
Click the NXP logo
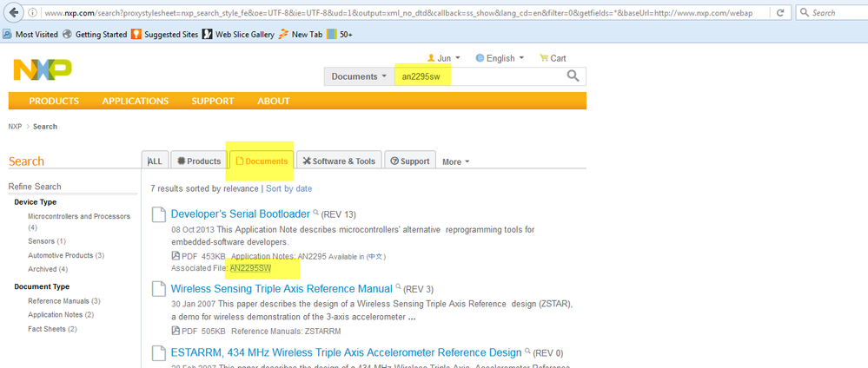[43, 69]
